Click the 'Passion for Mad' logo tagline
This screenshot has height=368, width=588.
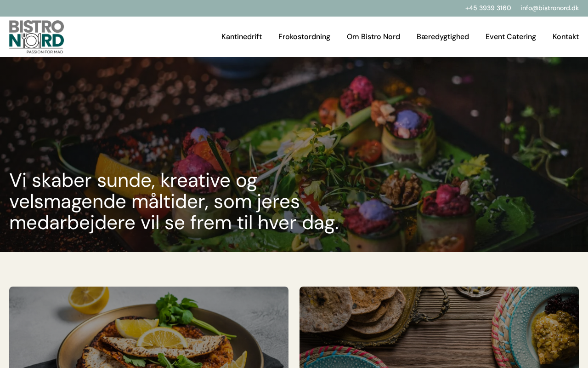pyautogui.click(x=45, y=52)
